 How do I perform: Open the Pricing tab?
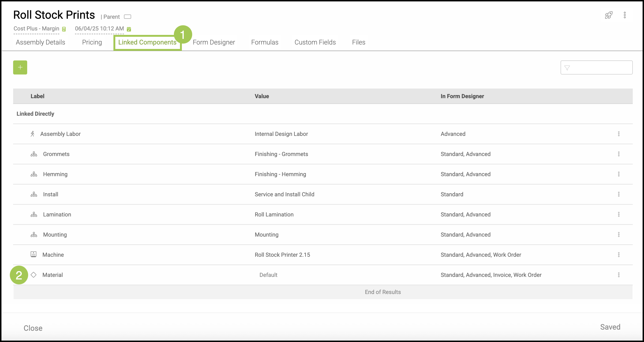point(92,42)
